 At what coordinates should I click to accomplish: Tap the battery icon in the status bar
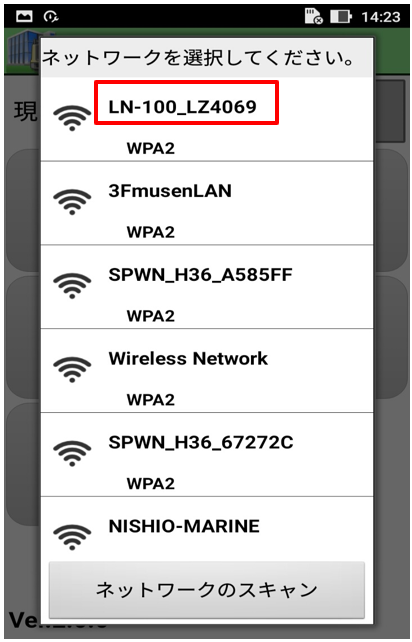click(341, 17)
